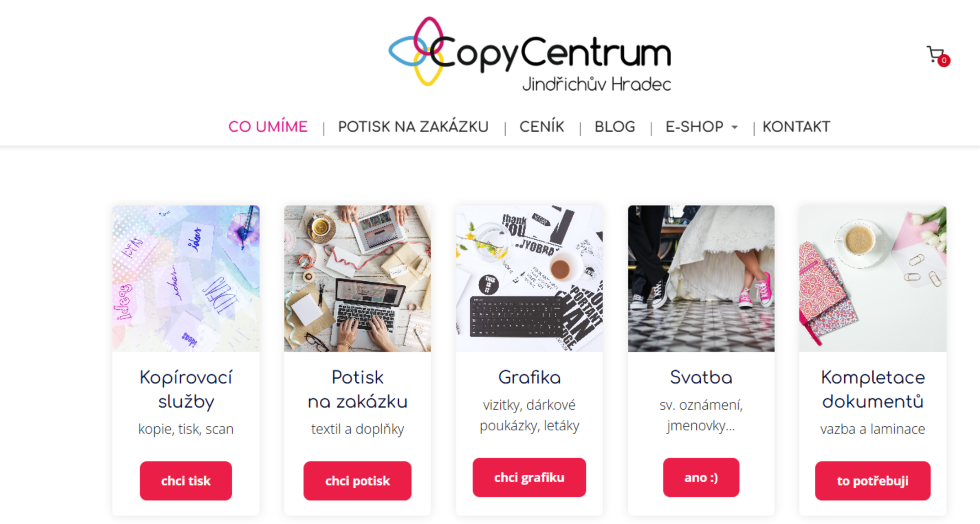This screenshot has width=980, height=524.
Task: Click the 'chci tisk' button
Action: coord(186,480)
